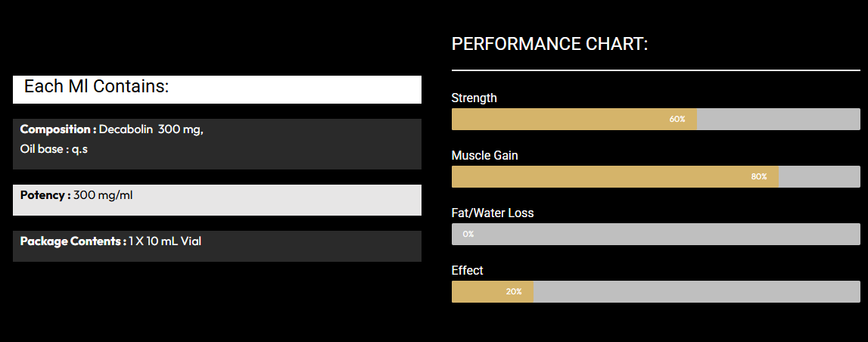Click the "PERFORMANCE CHART:" heading
Viewport: 868px width, 342px height.
pos(549,44)
